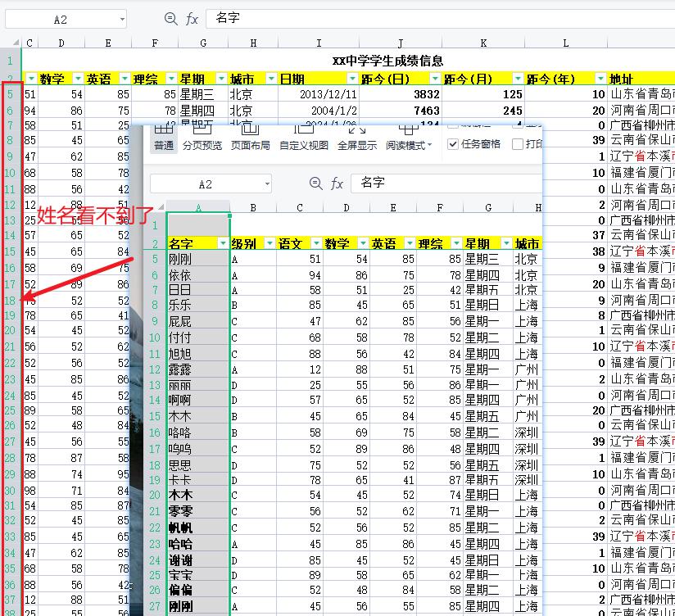Click the name cell 乐乐 in the front sheet
Image resolution: width=675 pixels, height=616 pixels.
(198, 305)
